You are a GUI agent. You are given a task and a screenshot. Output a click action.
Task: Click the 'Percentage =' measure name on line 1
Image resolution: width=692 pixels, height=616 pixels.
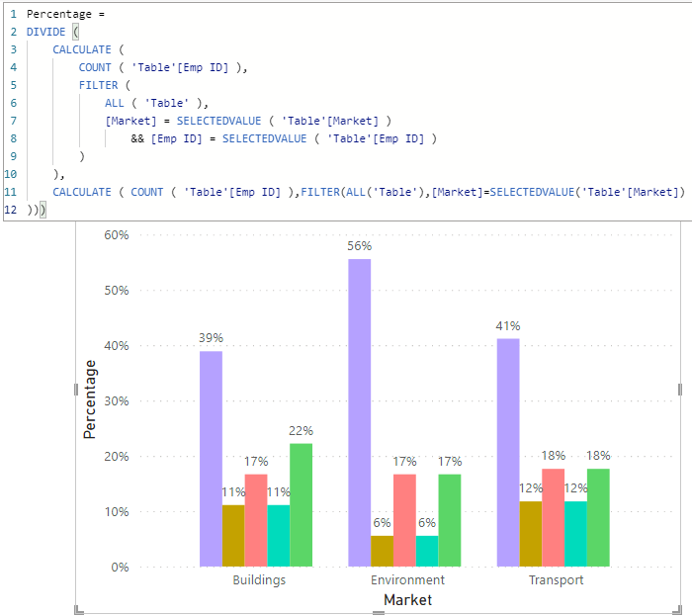(x=65, y=14)
